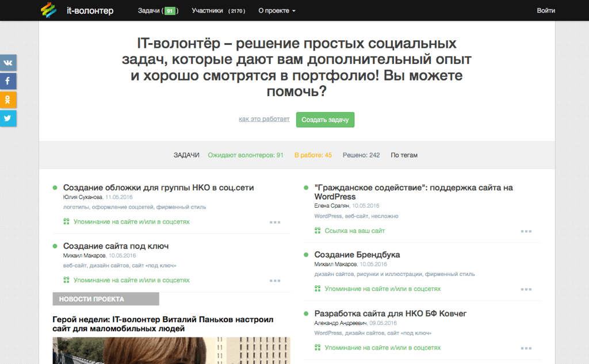Expand three-dots menu for Разработка сайта task
589x364 pixels.
pyautogui.click(x=526, y=348)
